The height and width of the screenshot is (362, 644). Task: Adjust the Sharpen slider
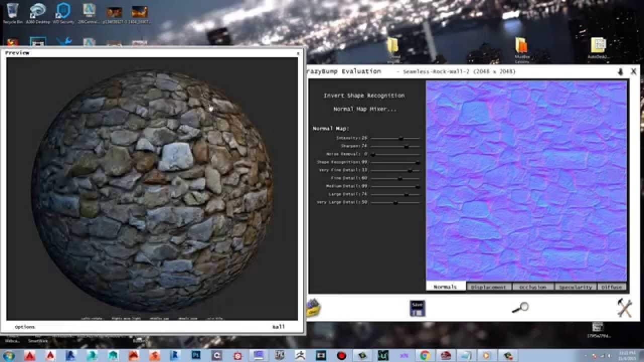tap(395, 146)
